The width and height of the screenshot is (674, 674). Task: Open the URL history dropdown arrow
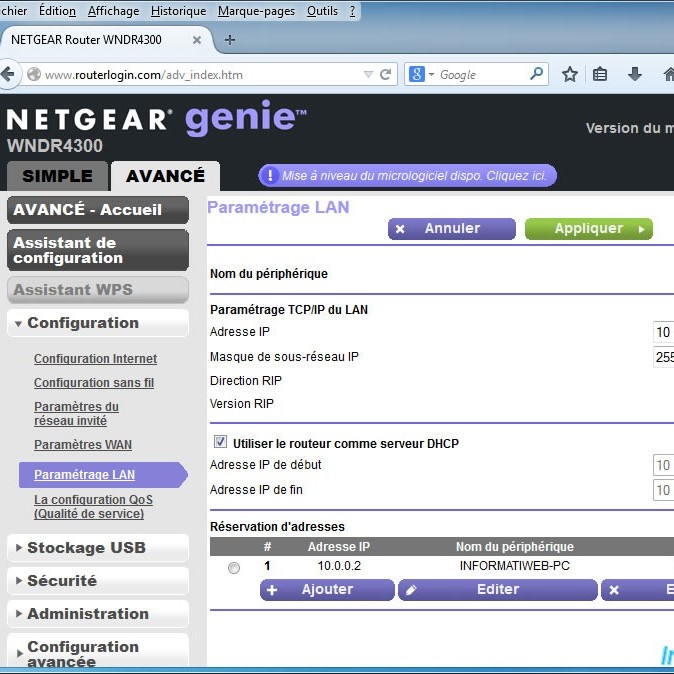point(368,75)
